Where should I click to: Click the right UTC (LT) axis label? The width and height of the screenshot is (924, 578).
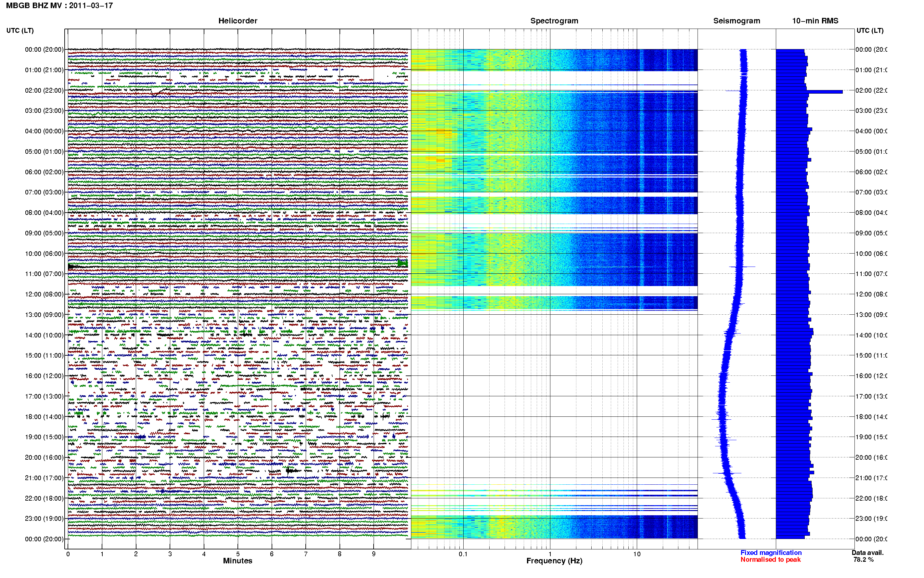tap(870, 31)
